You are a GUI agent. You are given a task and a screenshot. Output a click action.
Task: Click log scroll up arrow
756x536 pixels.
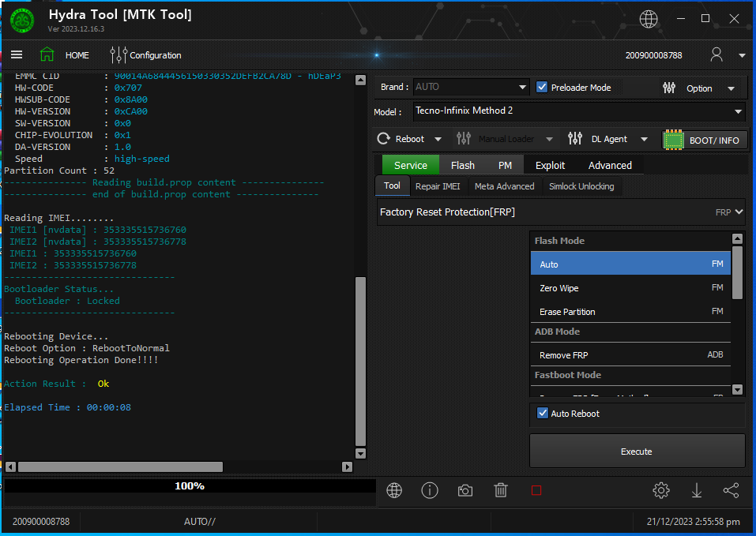(360, 80)
